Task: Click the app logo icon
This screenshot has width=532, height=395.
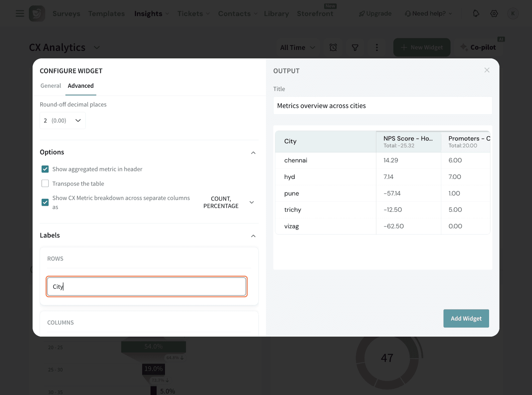Action: pyautogui.click(x=37, y=14)
